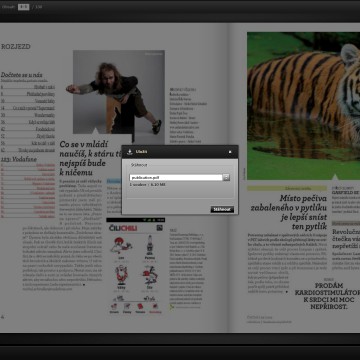Click the Revoluční čtečka article headline
The image size is (360, 360).
[346, 239]
